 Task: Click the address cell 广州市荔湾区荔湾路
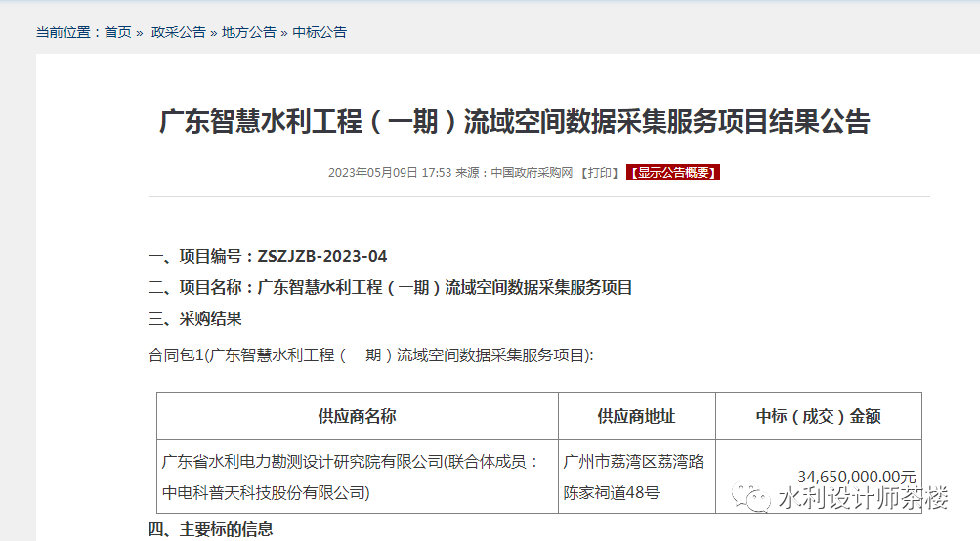pos(637,478)
